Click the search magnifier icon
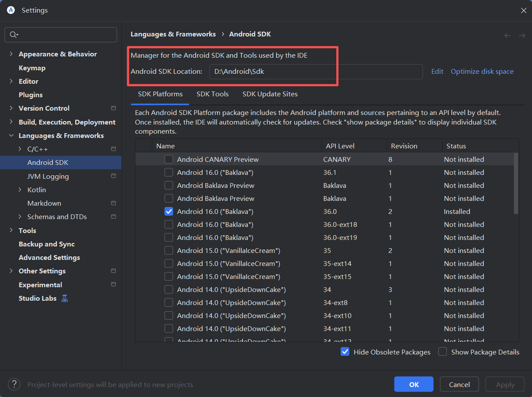The width and height of the screenshot is (532, 397). pos(13,35)
